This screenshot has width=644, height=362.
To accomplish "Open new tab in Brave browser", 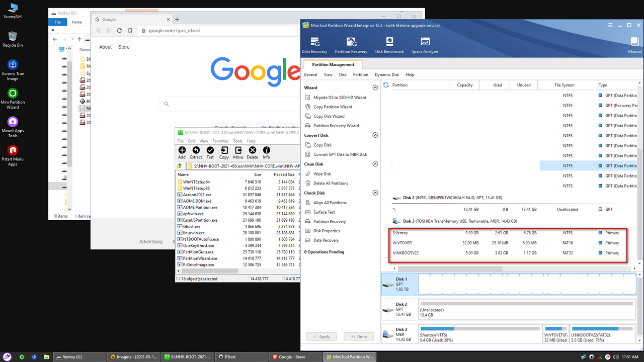I will point(177,19).
